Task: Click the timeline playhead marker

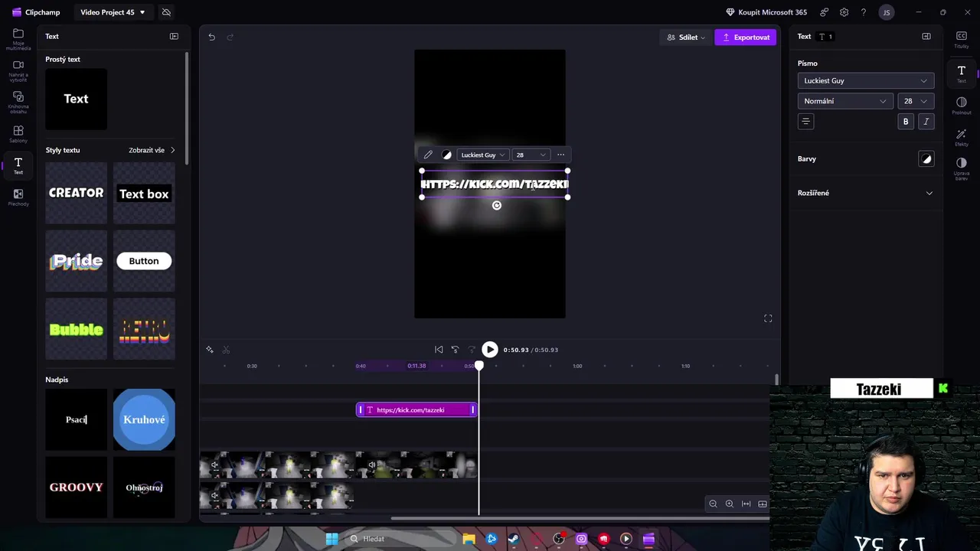Action: (x=479, y=367)
